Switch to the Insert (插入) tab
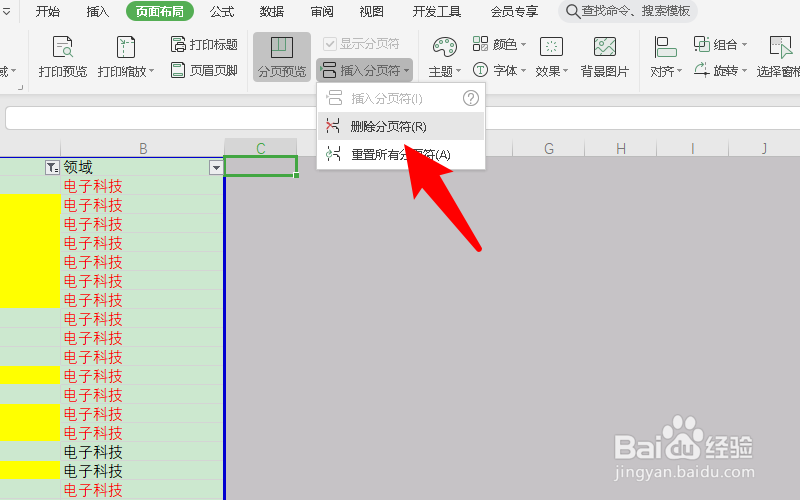Screen dimensions: 800x500 coord(97,11)
